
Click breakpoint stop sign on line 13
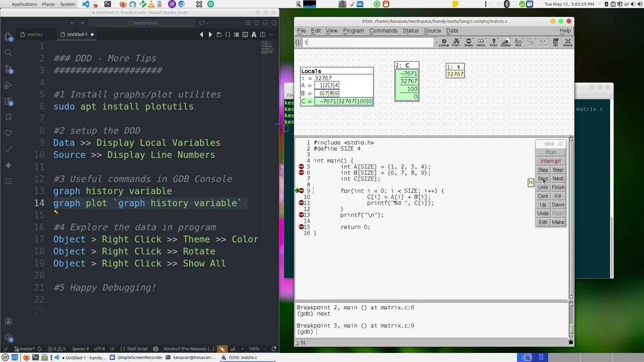click(301, 215)
